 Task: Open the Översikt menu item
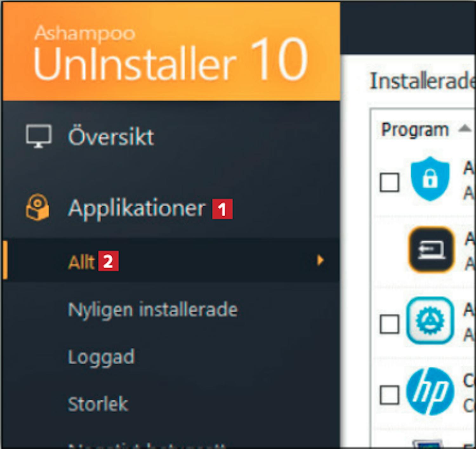pos(111,137)
